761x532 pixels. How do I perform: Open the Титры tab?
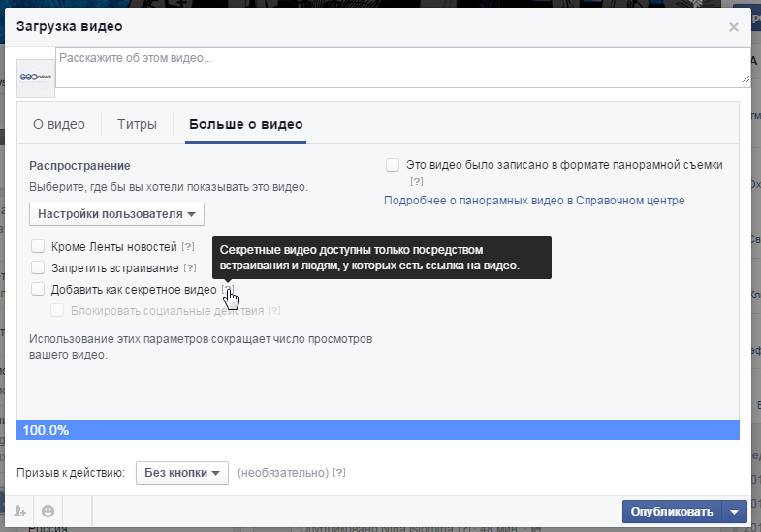tap(137, 125)
